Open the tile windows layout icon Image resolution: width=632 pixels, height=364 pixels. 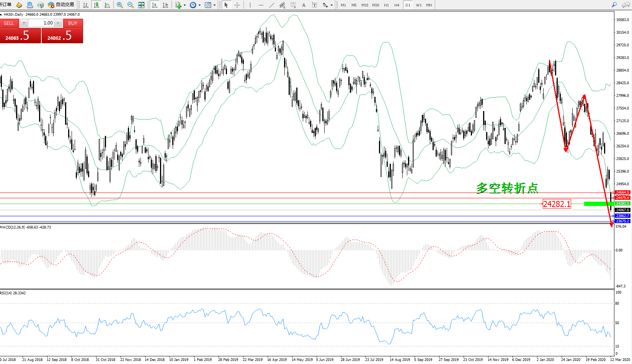(141, 5)
